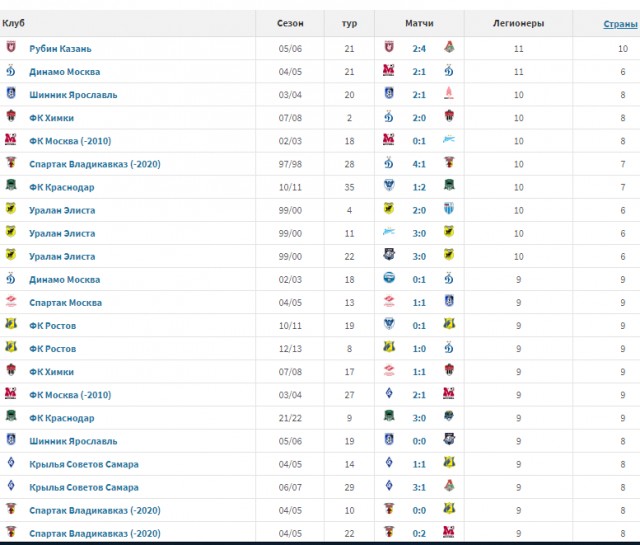
Task: Click ФК Ростов crest in 10/11 club column
Action: [11, 324]
